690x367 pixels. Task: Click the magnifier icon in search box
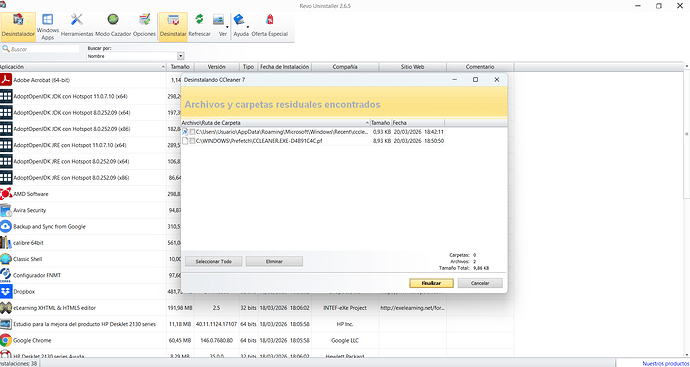point(6,49)
